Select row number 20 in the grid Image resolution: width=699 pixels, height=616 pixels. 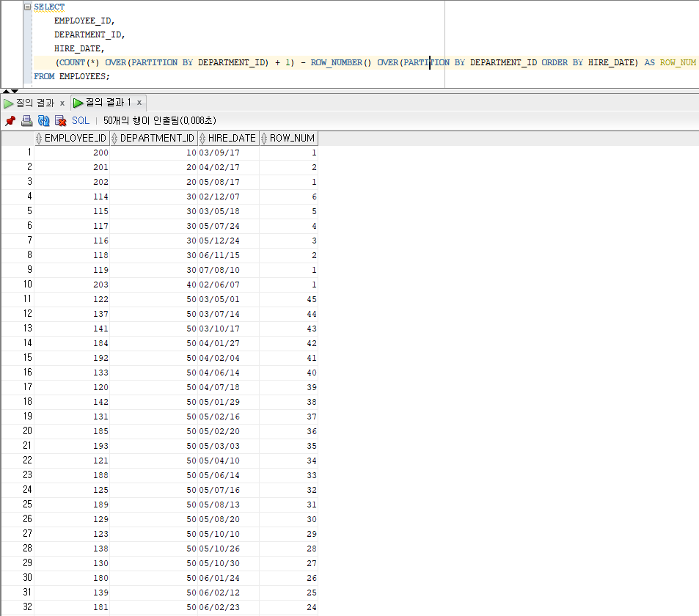[x=18, y=431]
